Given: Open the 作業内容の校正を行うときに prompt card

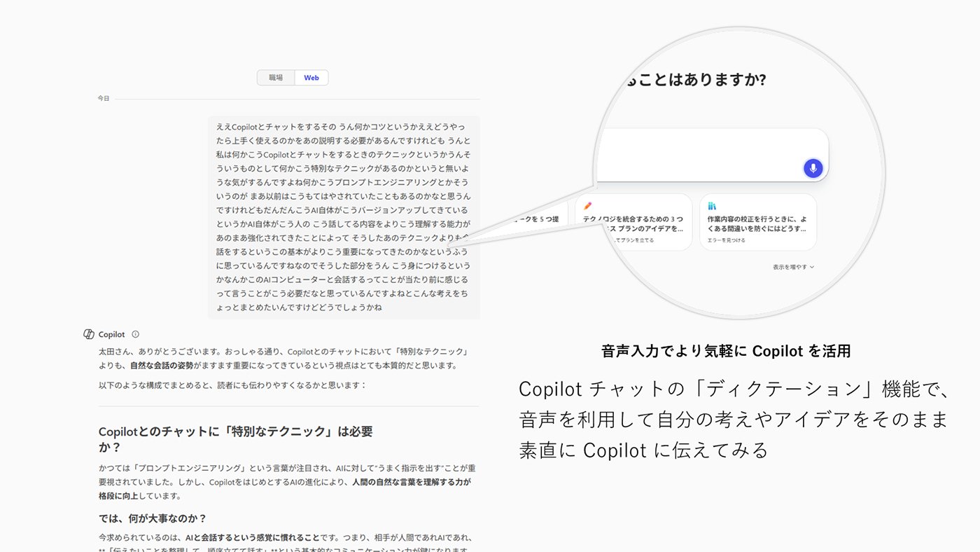Looking at the screenshot, I should [758, 222].
